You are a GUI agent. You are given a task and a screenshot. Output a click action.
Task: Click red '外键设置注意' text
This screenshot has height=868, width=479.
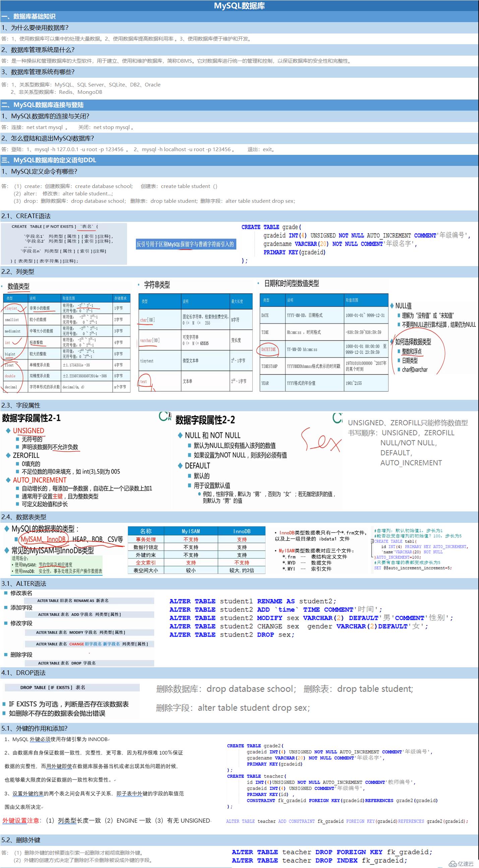(x=21, y=820)
